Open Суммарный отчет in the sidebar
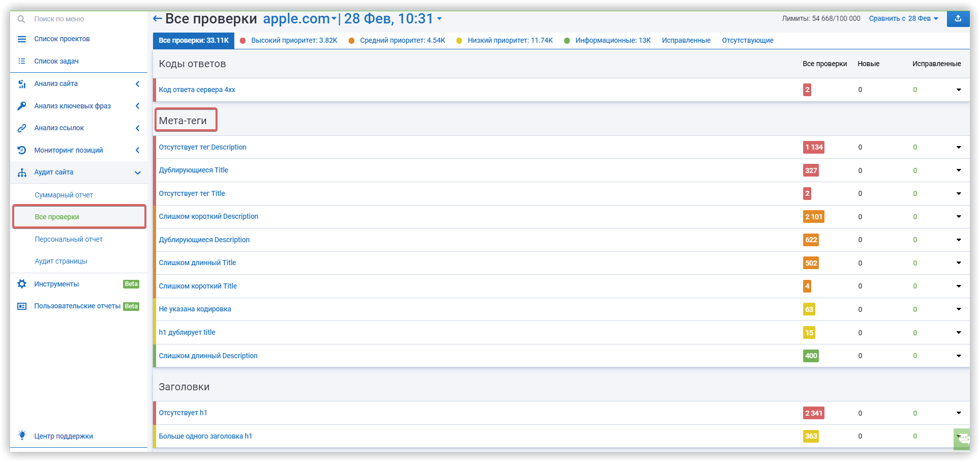The image size is (980, 462). pyautogui.click(x=64, y=195)
